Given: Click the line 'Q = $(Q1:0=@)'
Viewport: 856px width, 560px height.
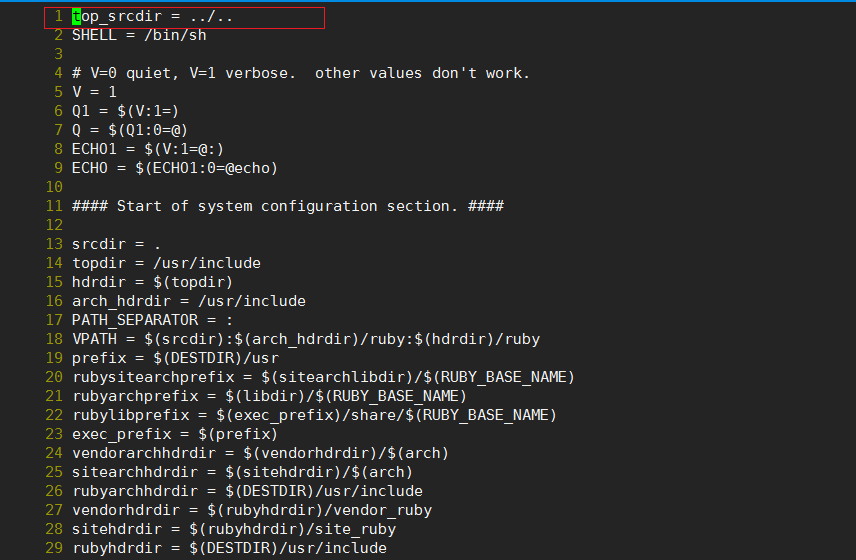Looking at the screenshot, I should (130, 130).
